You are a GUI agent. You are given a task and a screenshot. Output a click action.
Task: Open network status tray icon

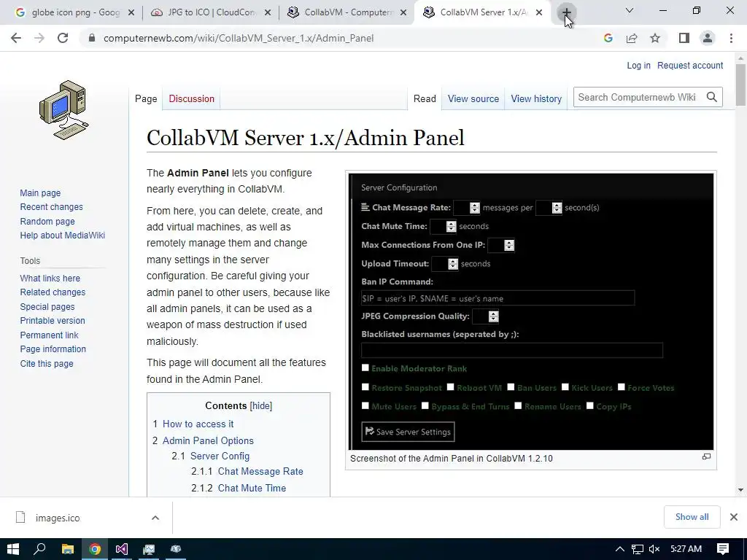(x=638, y=549)
